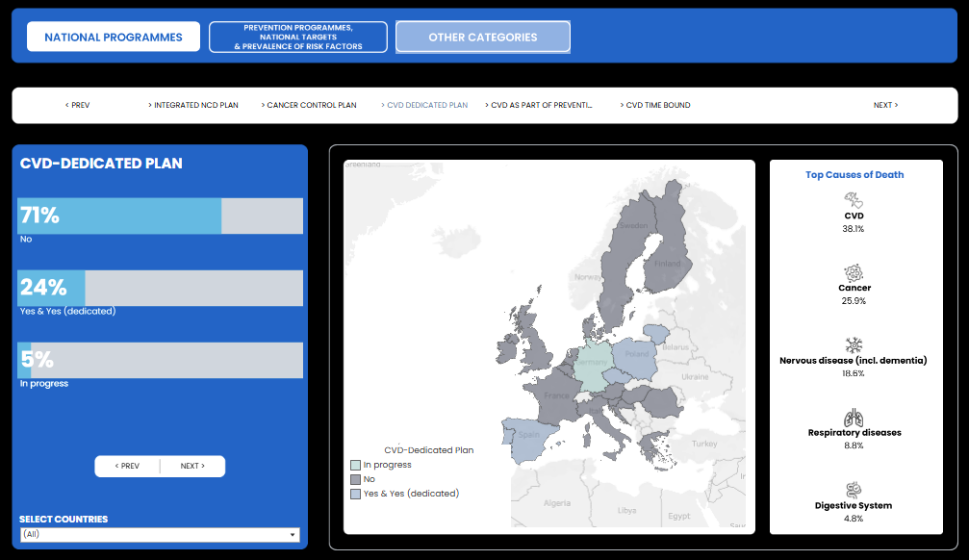Click the In progress legend color swatch
969x560 pixels.
356,465
